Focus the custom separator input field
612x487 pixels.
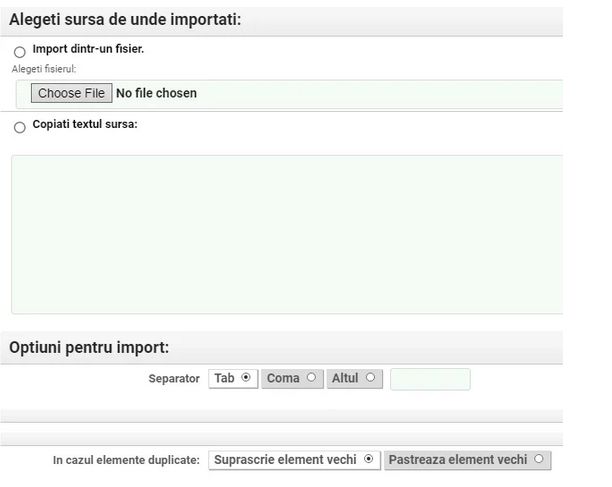pos(430,379)
